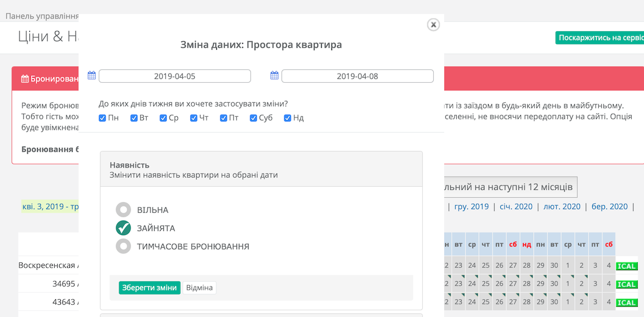Click highlighted кві. 3, 2019 period link
The image size is (644, 317).
[51, 207]
